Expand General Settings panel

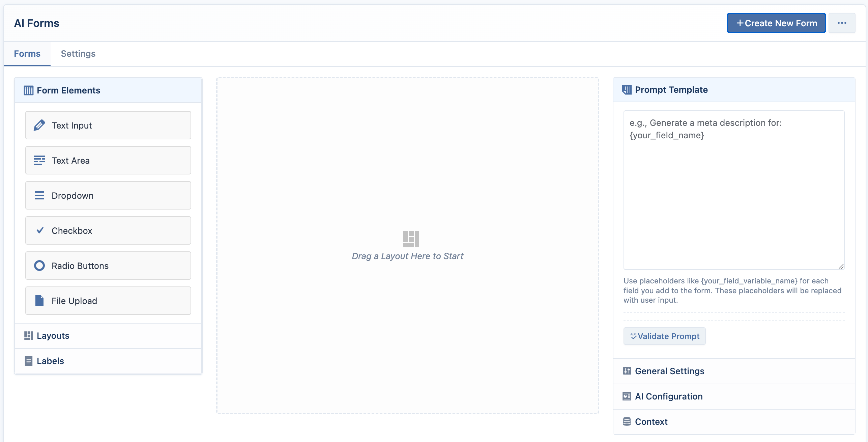coord(734,371)
